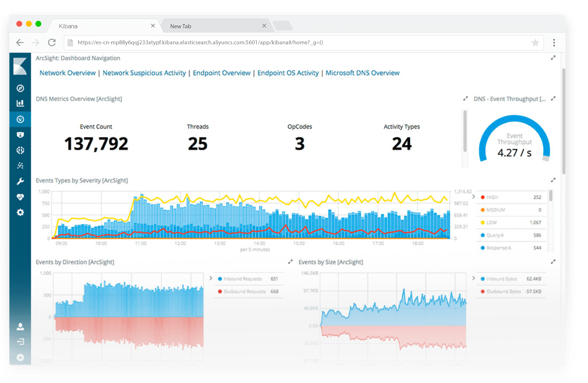
Task: Toggle Outbound Requests legend entry
Action: [x=248, y=291]
